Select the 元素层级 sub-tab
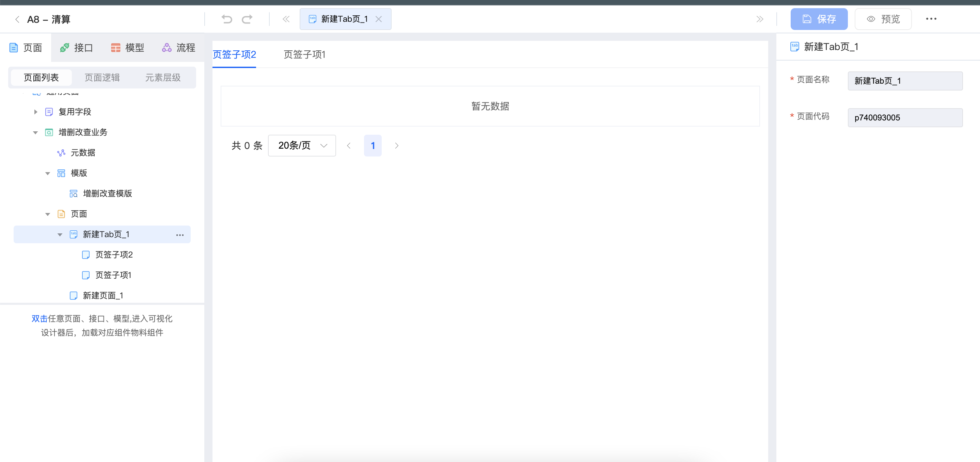 tap(163, 78)
